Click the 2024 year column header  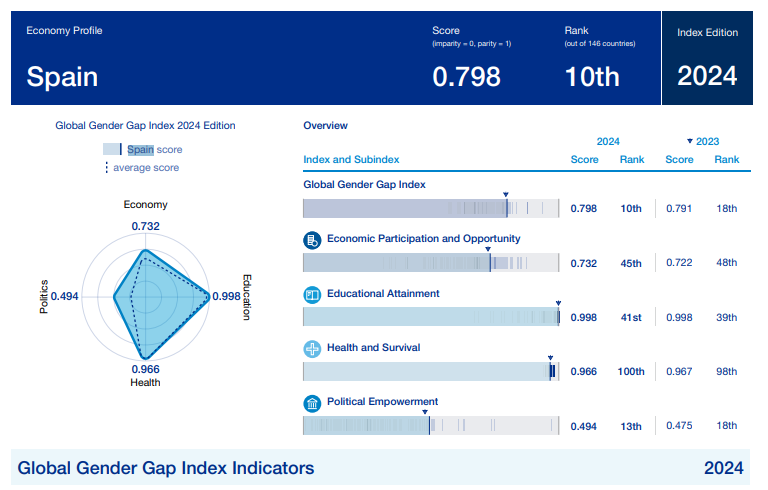click(x=608, y=142)
